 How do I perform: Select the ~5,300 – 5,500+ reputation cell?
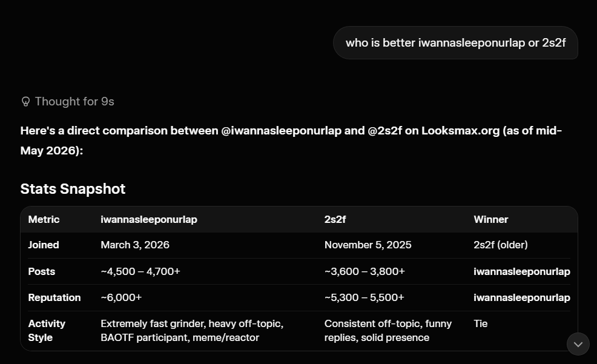[x=364, y=297]
